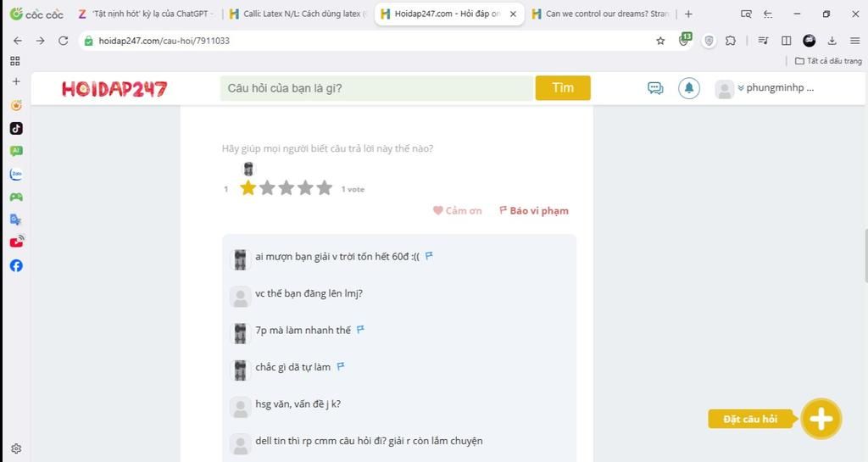Open the sidebar settings gear
Image resolution: width=868 pixels, height=462 pixels.
tap(16, 448)
